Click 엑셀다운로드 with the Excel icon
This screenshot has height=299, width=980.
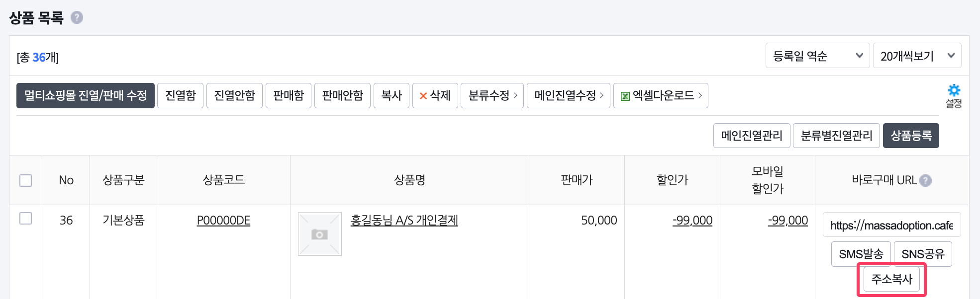coord(661,95)
